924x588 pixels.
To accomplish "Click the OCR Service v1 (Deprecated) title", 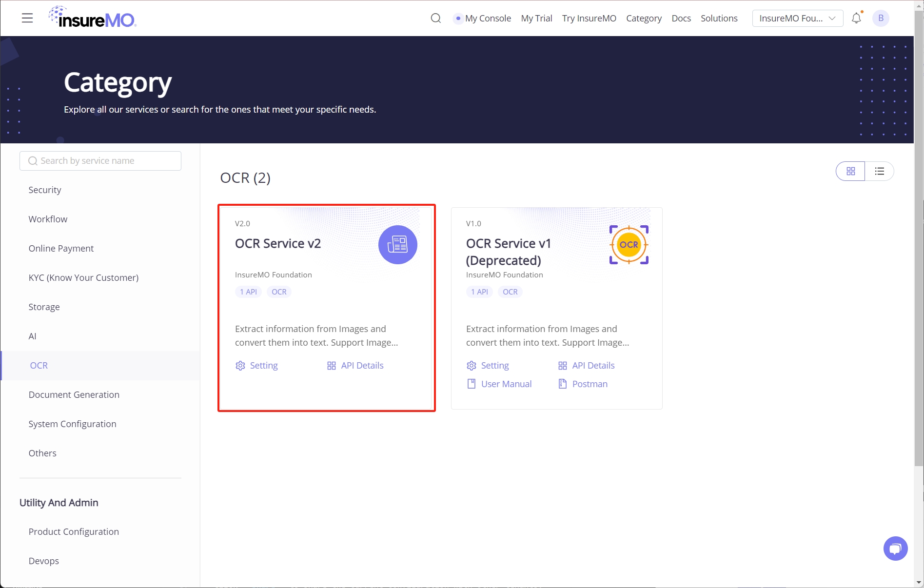I will click(x=509, y=252).
